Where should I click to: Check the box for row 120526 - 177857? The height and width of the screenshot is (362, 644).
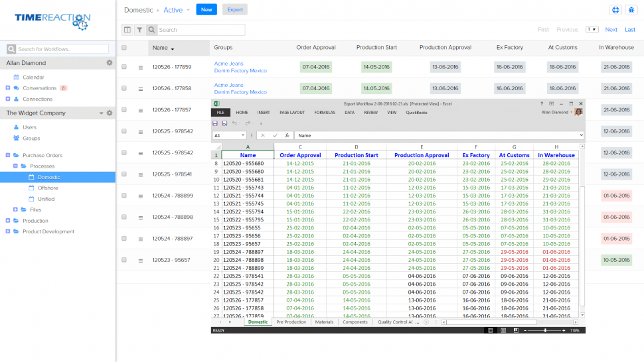(124, 110)
